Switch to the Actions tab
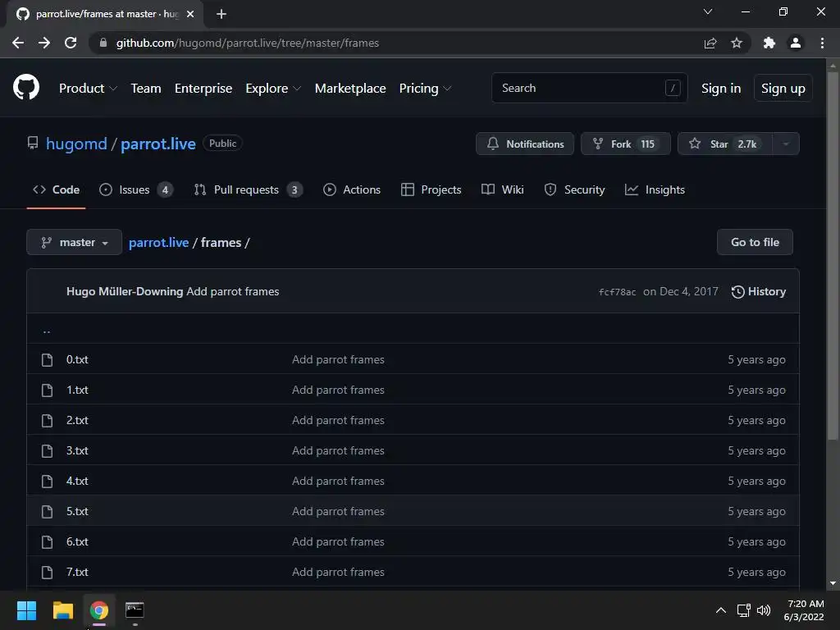 pos(352,189)
